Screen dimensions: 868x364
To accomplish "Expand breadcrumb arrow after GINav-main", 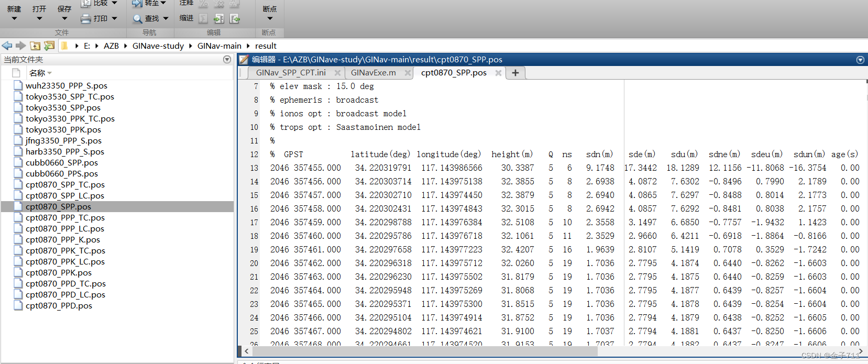I will coord(248,46).
